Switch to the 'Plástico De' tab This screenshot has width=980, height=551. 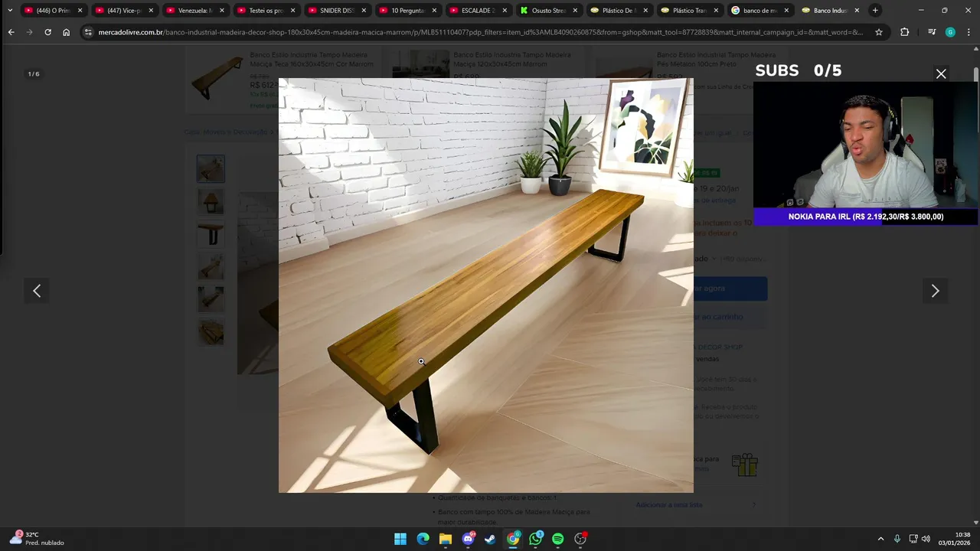(x=619, y=11)
